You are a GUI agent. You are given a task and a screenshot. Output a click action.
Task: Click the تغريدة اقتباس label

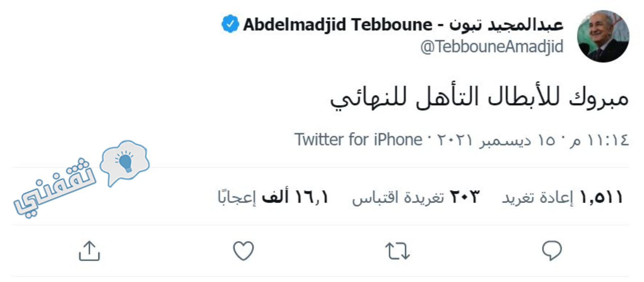point(398,198)
